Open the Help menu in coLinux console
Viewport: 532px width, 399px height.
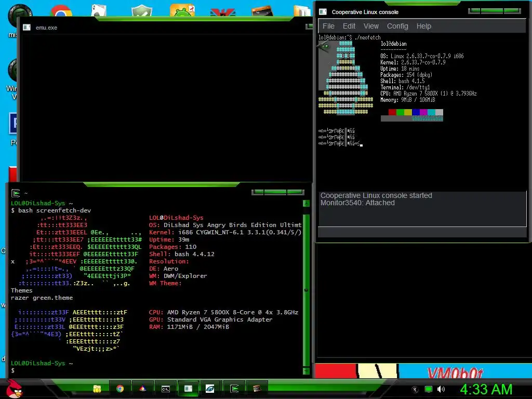424,26
